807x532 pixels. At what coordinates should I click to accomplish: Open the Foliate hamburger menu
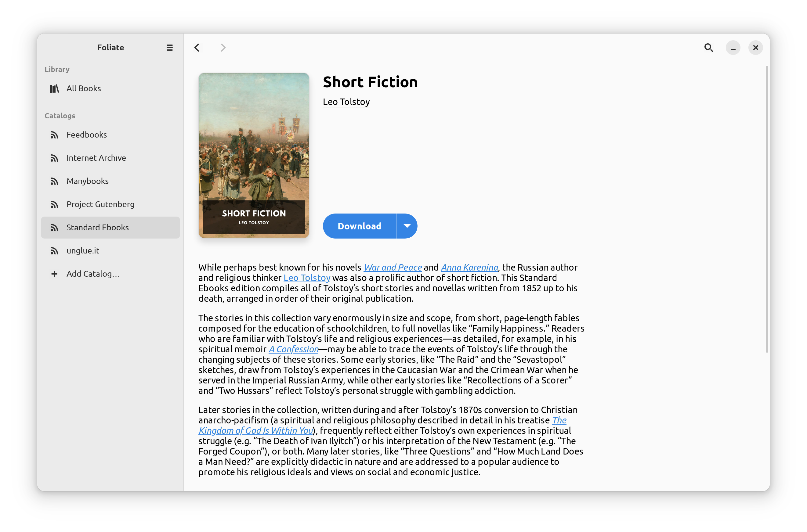(x=169, y=48)
